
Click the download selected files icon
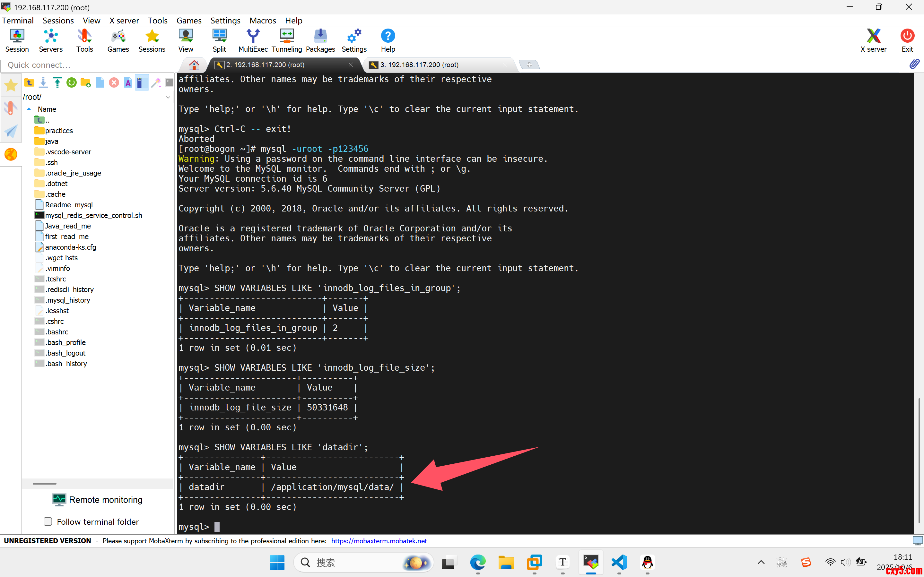[43, 82]
